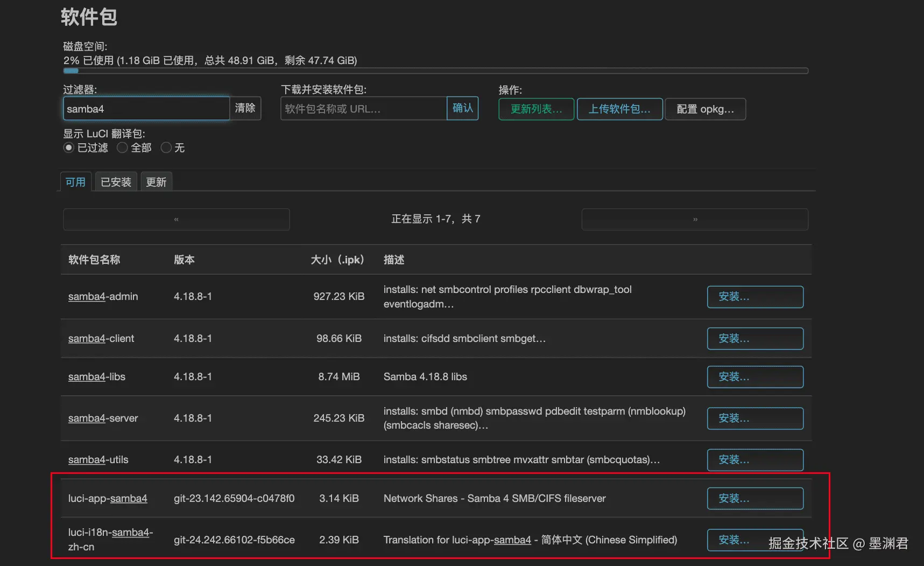Click the 上传软件包… button
This screenshot has width=924, height=566.
tap(619, 109)
